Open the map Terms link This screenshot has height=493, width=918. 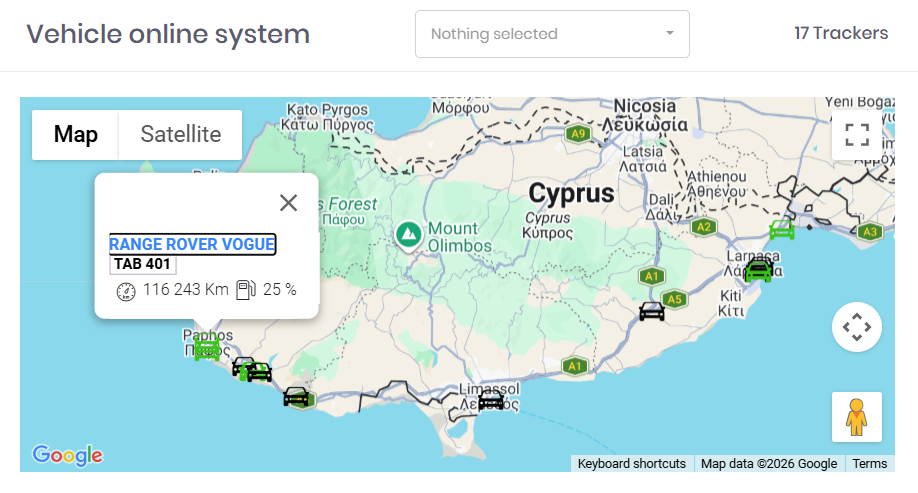click(x=869, y=464)
